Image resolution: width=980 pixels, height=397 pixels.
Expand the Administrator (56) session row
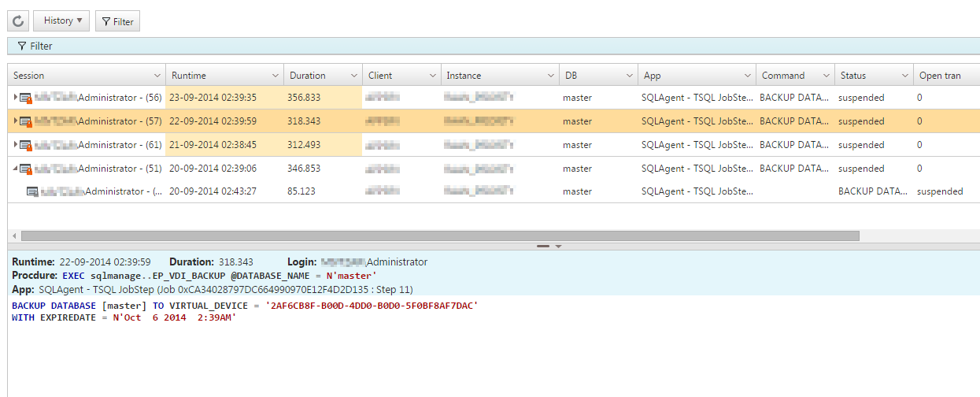coord(15,98)
